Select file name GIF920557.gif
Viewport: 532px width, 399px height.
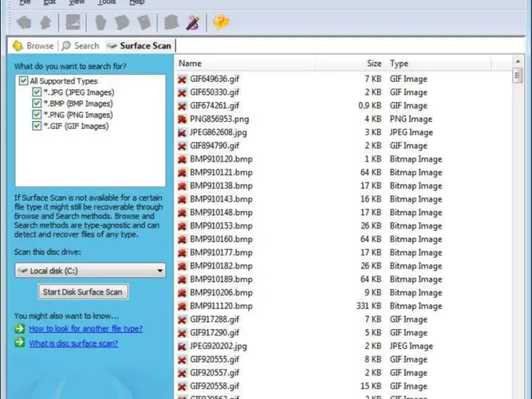tap(214, 373)
